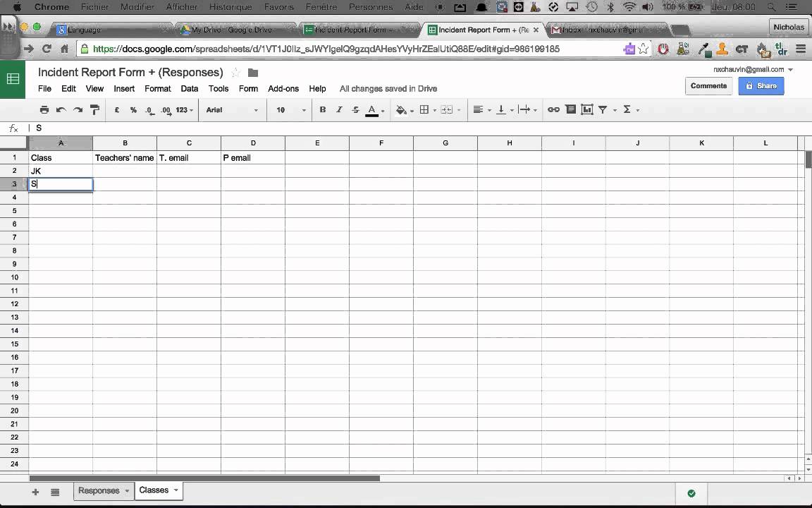This screenshot has width=812, height=508.
Task: Open vertical align options
Action: point(500,110)
